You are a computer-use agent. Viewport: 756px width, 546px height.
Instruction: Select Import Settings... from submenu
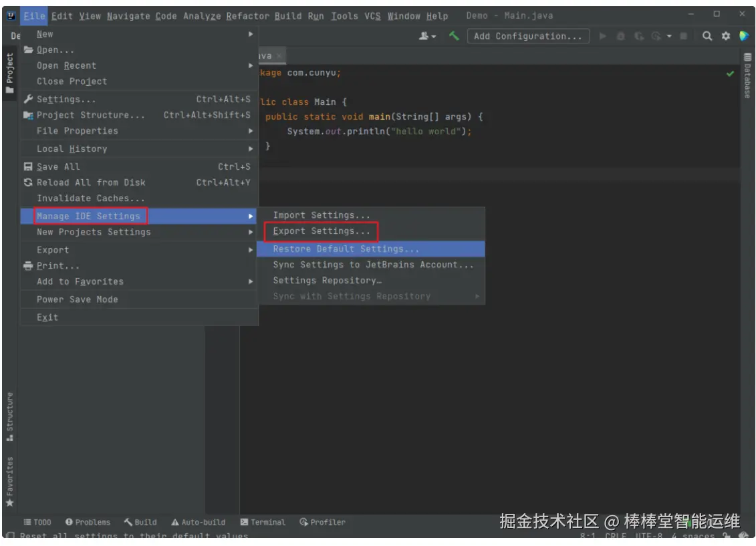pyautogui.click(x=370, y=215)
